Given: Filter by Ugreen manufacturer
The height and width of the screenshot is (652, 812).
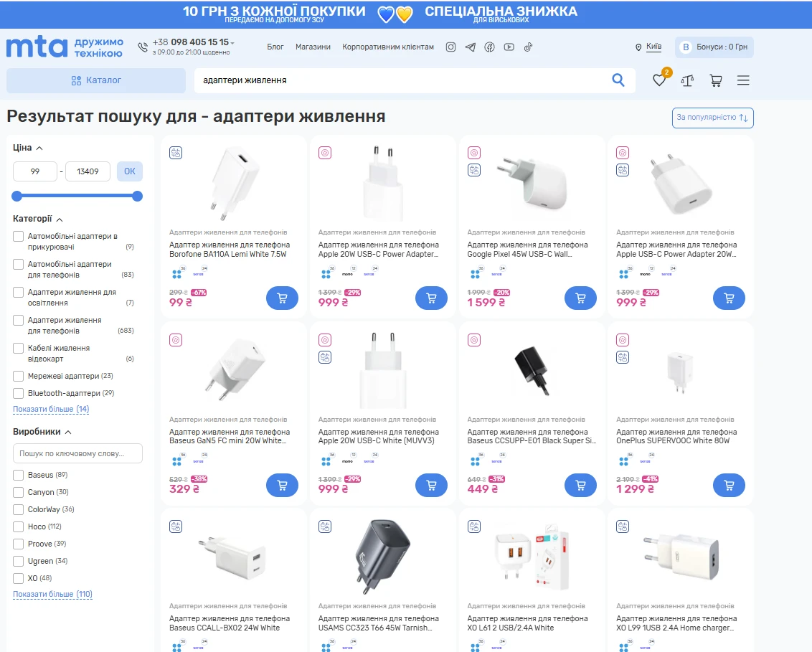Looking at the screenshot, I should click(18, 561).
